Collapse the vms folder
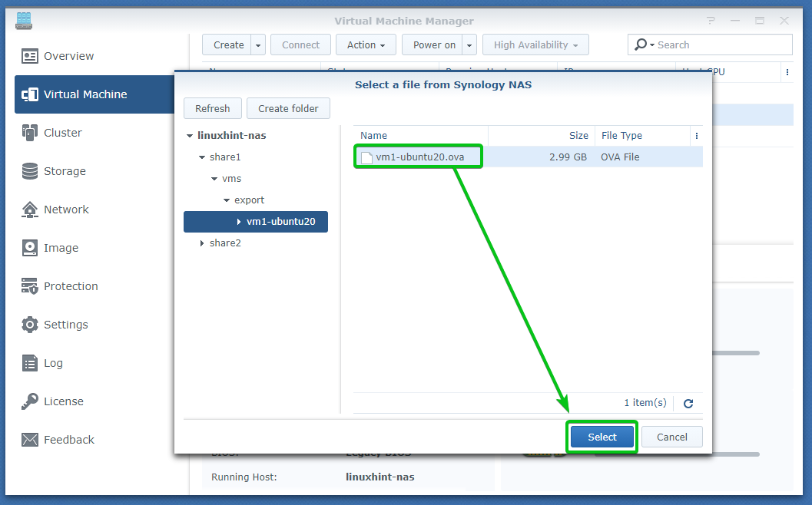 click(x=214, y=179)
